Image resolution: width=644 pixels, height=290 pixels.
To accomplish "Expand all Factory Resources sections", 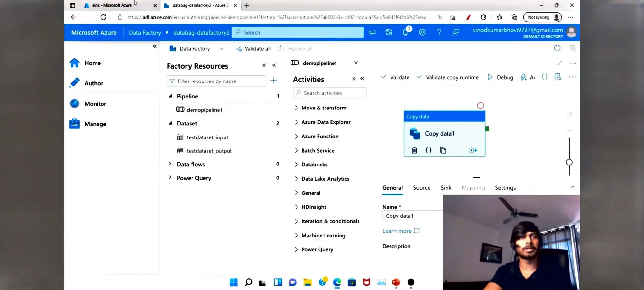I will 264,65.
